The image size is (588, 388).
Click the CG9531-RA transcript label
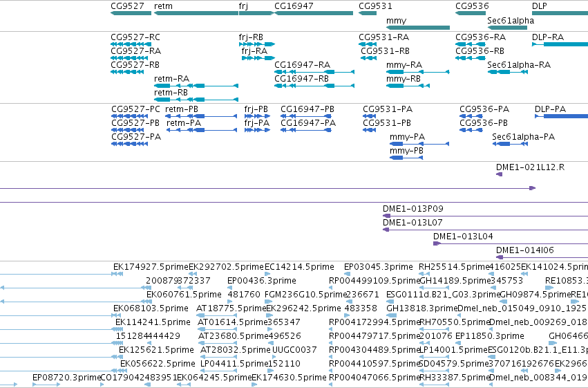click(384, 37)
